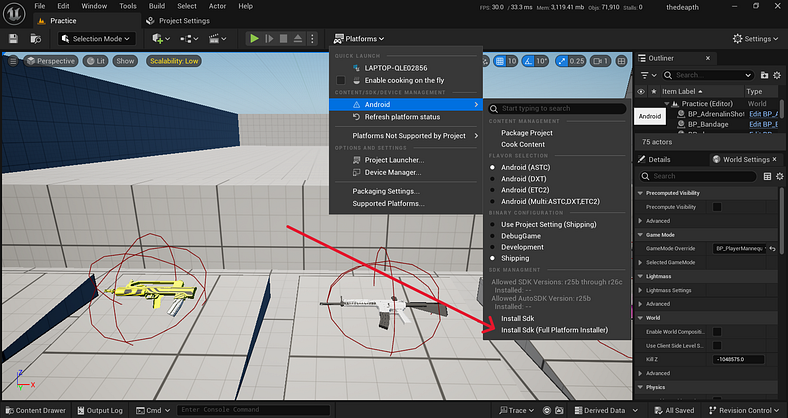Click the stop playback square button
Screen dimensions: 788x418
[x=283, y=39]
